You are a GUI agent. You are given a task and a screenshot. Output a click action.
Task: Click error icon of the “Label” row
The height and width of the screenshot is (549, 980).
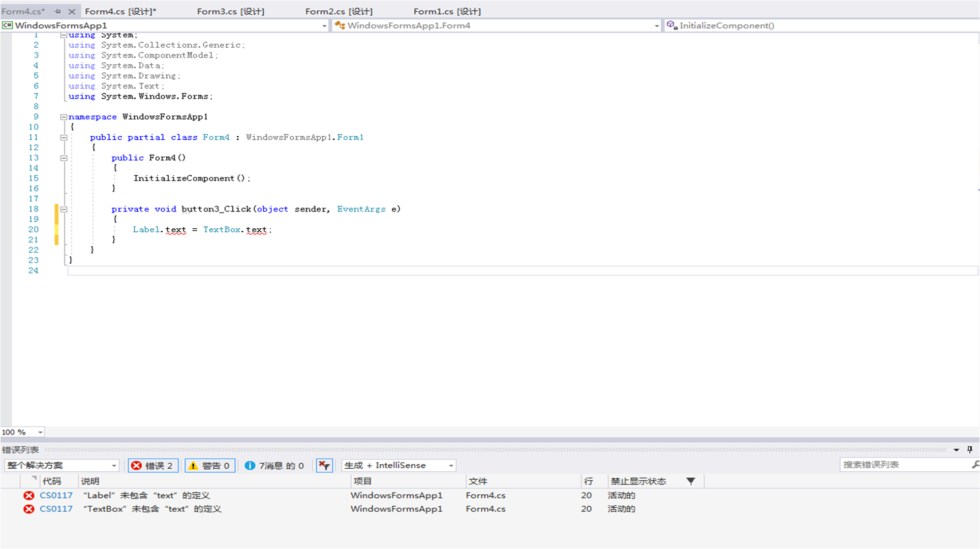pos(29,495)
